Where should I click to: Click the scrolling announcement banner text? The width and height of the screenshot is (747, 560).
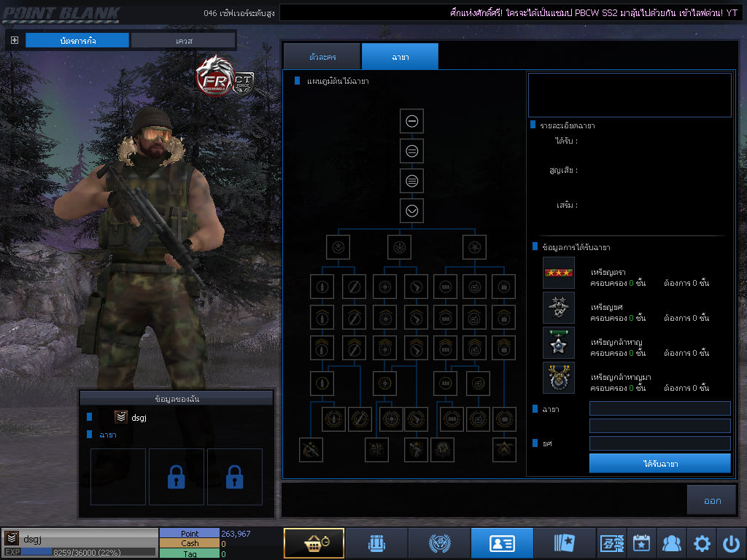(593, 13)
